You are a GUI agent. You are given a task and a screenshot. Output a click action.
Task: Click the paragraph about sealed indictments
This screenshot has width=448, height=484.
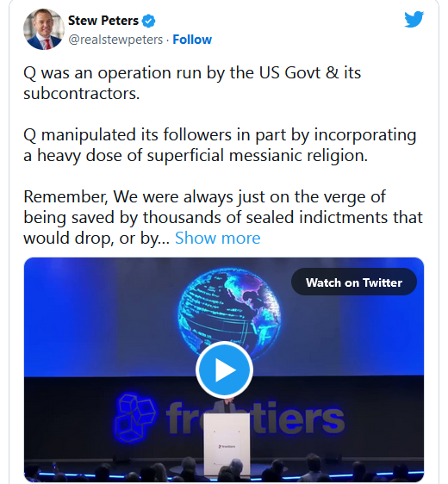(223, 217)
